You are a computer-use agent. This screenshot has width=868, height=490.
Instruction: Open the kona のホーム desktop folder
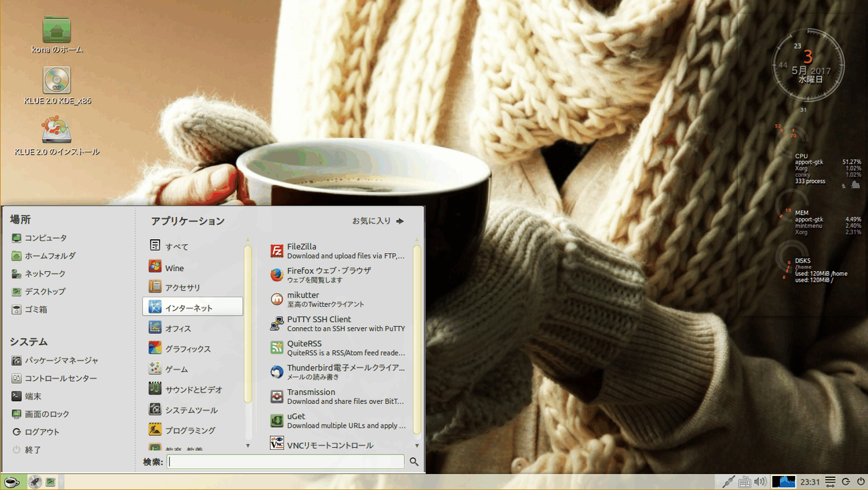click(57, 35)
